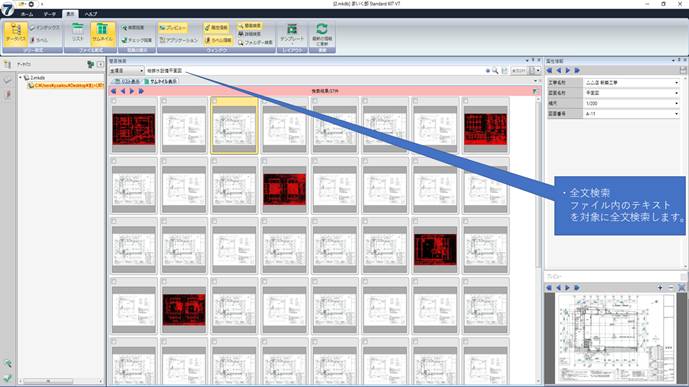Viewport: 689px width, 387px height.
Task: Zoom in the preview using the plus icon
Action: point(660,287)
